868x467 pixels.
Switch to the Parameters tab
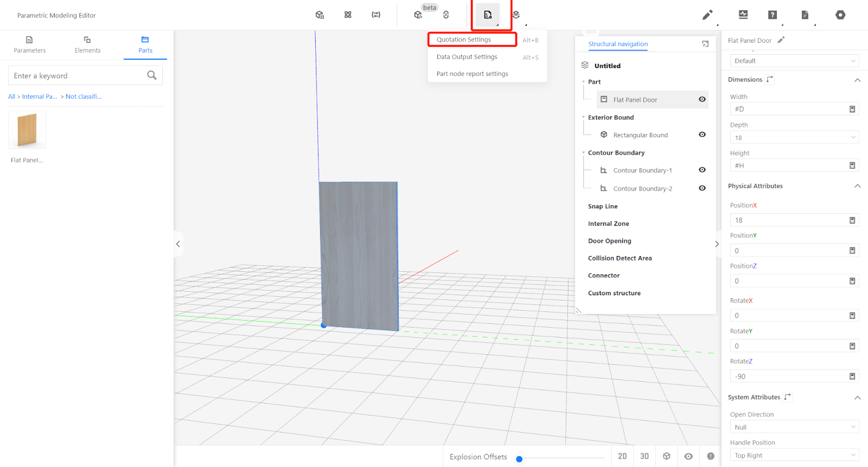(x=29, y=44)
